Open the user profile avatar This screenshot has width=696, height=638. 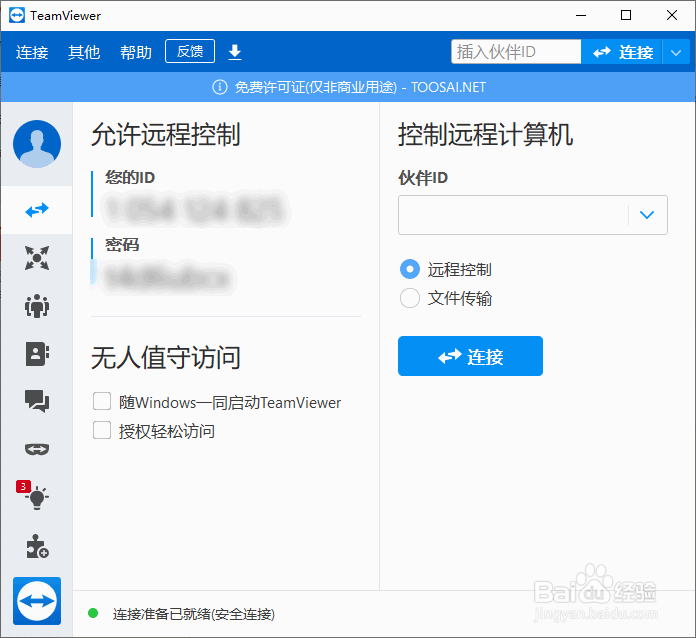tap(37, 144)
